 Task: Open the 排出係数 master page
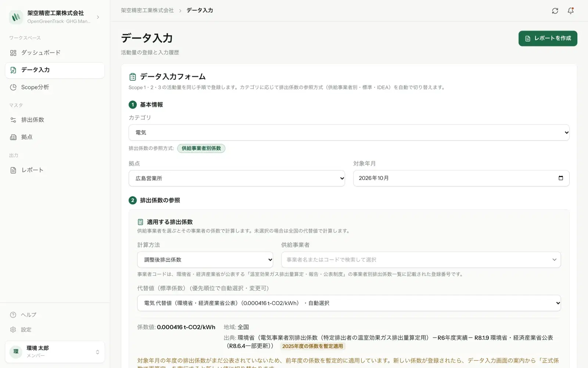[x=55, y=120]
